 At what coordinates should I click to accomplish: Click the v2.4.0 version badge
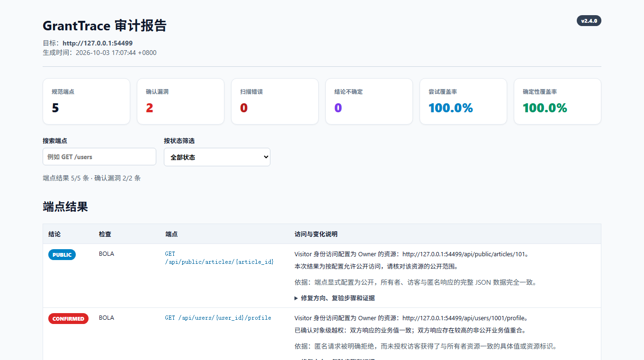589,21
